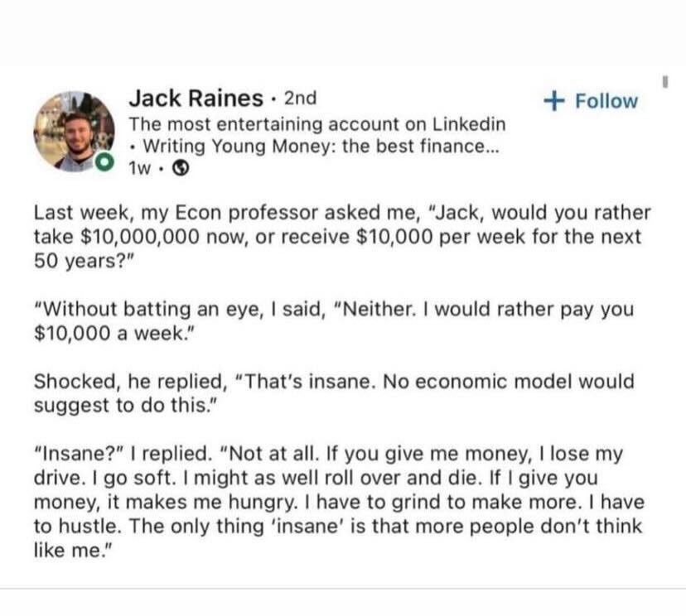
Task: Follow Jack Raines
Action: coord(591,101)
